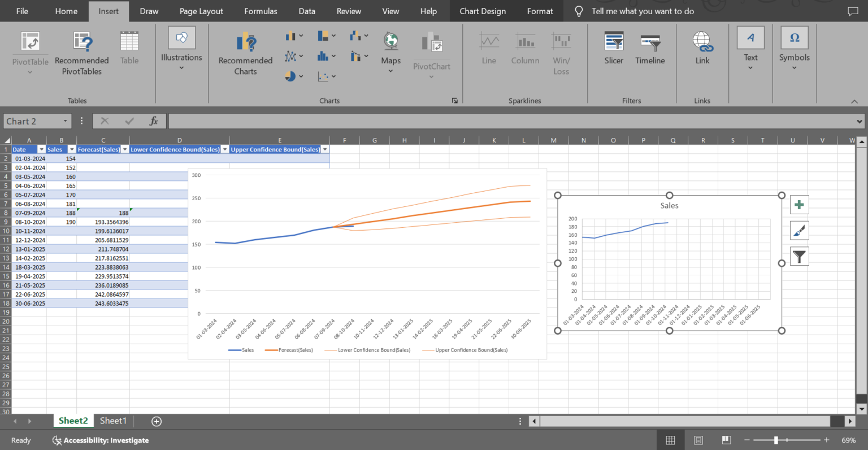The height and width of the screenshot is (450, 868).
Task: Open the Maps chart tool
Action: coord(390,51)
